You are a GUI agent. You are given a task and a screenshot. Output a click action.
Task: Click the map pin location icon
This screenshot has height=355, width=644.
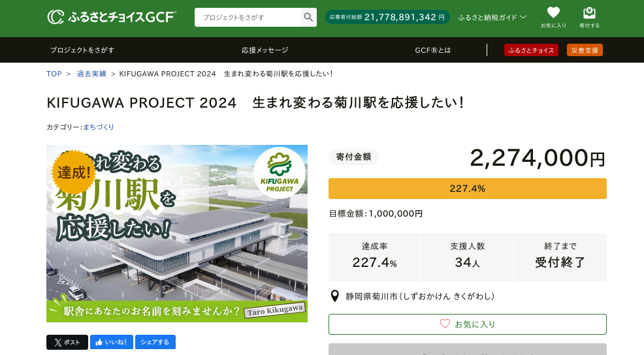pos(335,296)
